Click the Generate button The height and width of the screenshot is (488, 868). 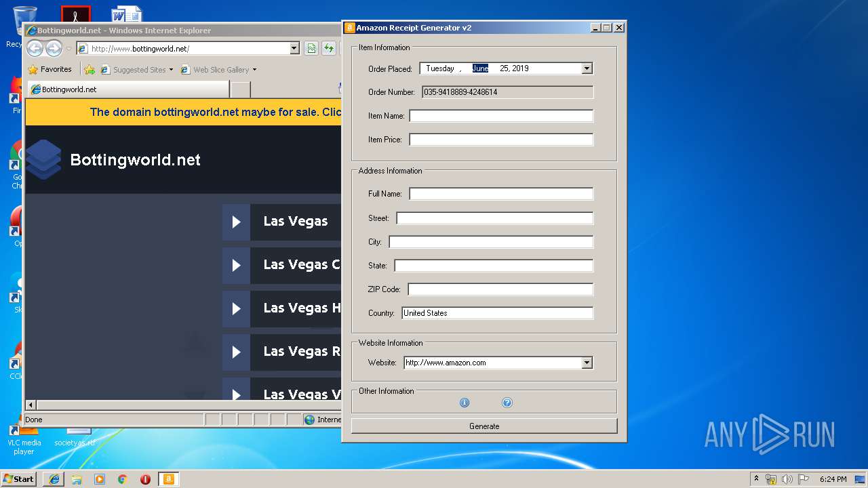point(484,426)
